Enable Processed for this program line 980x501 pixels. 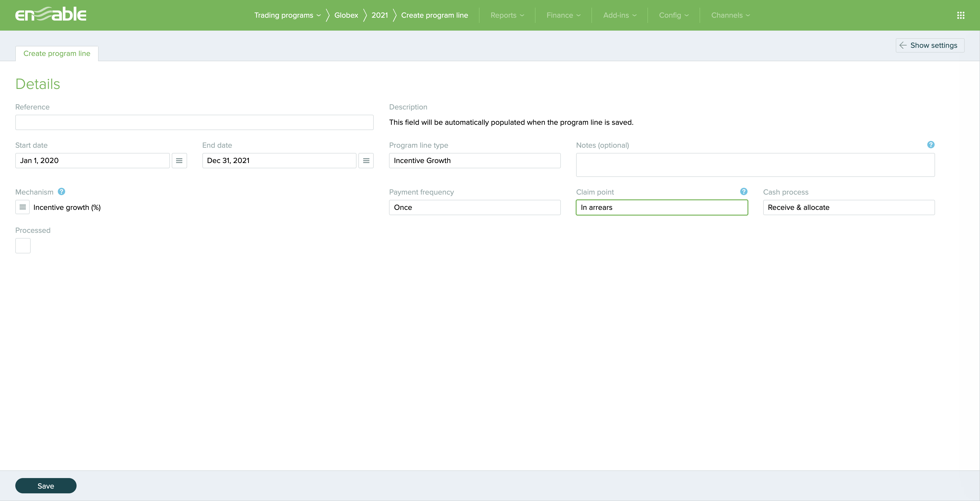(x=23, y=245)
